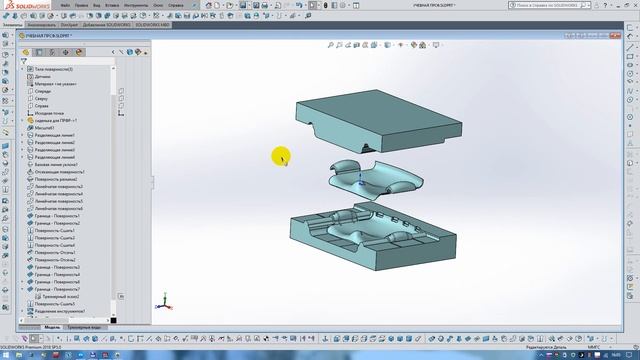Expand the Разделяющая линия3 feature
Viewport: 640px width, 360px height.
(22, 150)
